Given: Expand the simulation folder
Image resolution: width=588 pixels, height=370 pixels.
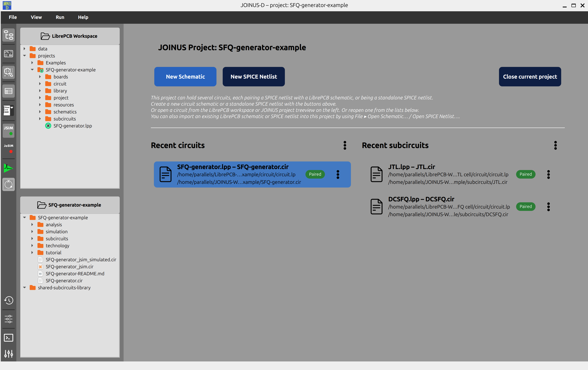Looking at the screenshot, I should coord(32,231).
